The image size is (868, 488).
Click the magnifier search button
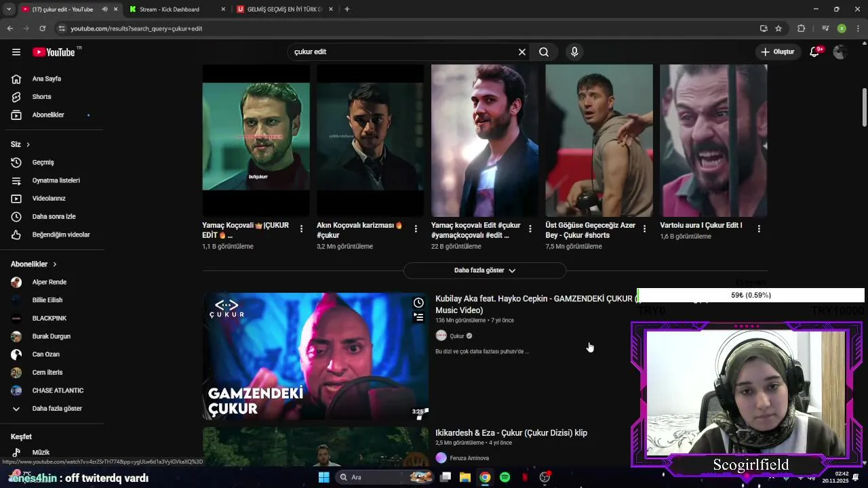point(544,52)
